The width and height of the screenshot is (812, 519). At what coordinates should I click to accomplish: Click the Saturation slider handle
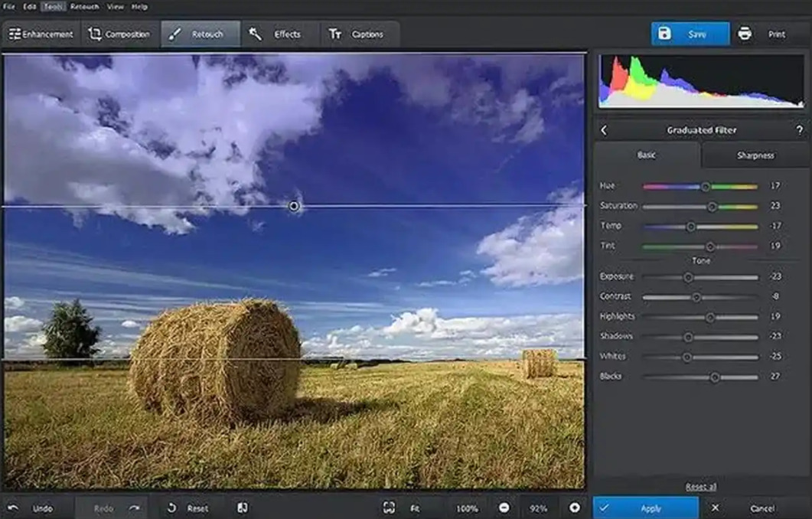coord(713,207)
